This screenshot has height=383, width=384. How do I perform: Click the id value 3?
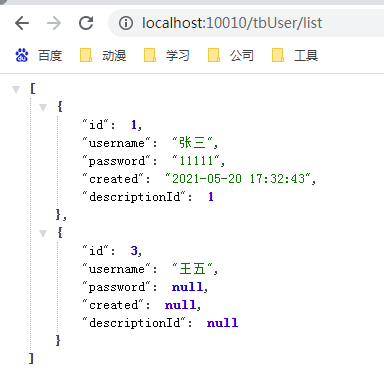(x=134, y=251)
